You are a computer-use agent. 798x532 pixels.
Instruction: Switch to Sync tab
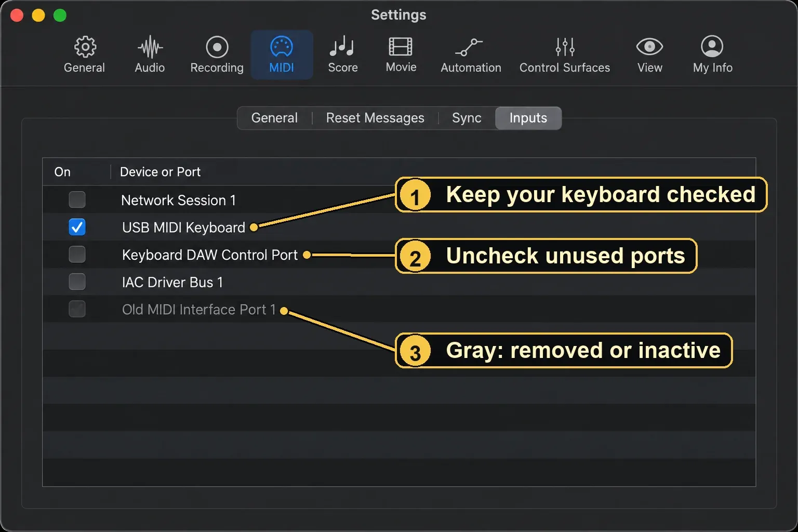pos(467,118)
